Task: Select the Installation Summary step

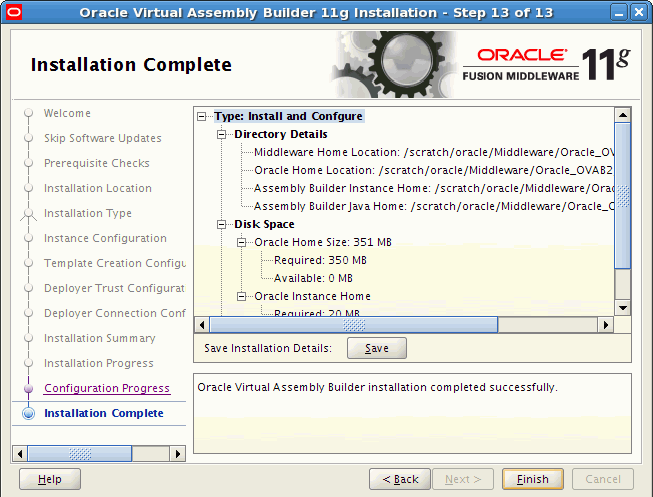Action: [100, 338]
